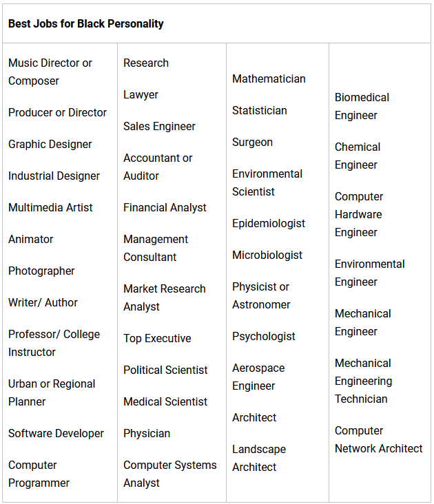Select Music Director or Composer entry
The height and width of the screenshot is (504, 434).
(x=50, y=72)
